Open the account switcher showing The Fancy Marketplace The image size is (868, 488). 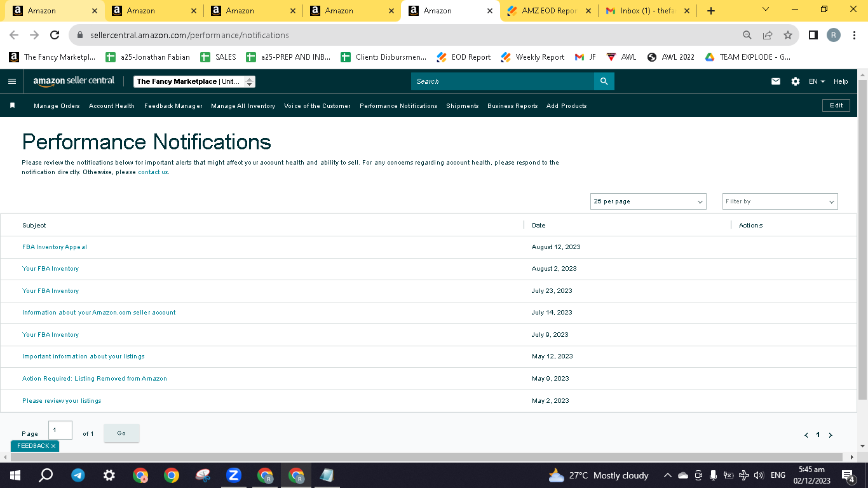coord(194,81)
